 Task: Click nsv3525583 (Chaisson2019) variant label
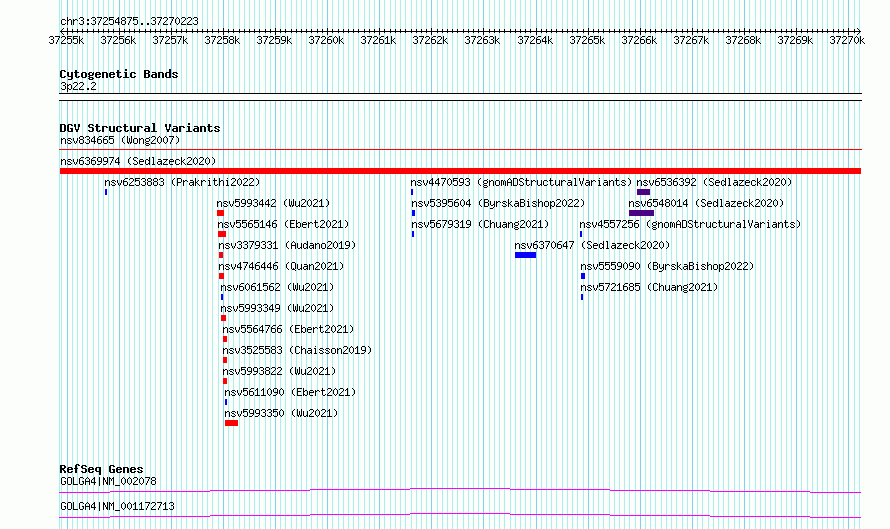pyautogui.click(x=297, y=350)
